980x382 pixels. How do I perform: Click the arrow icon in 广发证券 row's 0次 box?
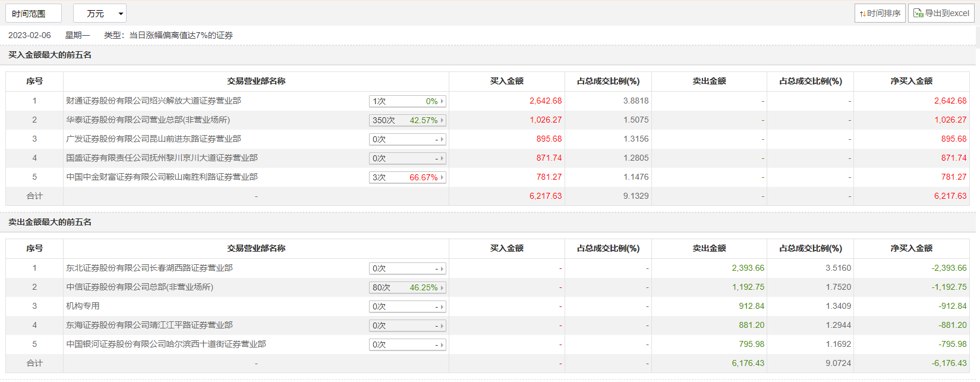coord(442,139)
